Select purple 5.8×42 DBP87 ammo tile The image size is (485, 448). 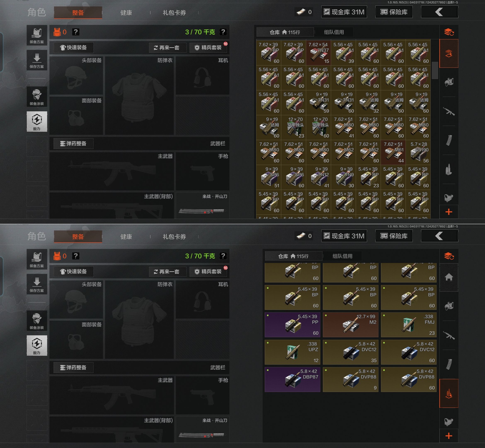pos(292,379)
